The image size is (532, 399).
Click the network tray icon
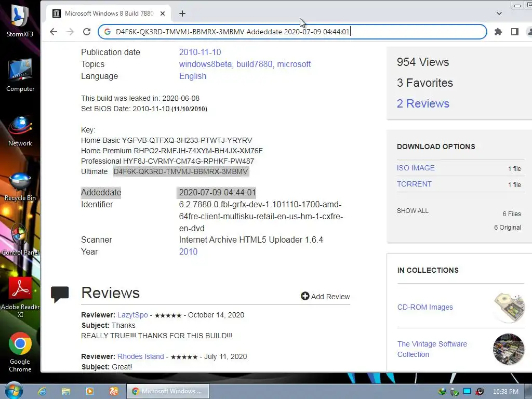coord(442,391)
